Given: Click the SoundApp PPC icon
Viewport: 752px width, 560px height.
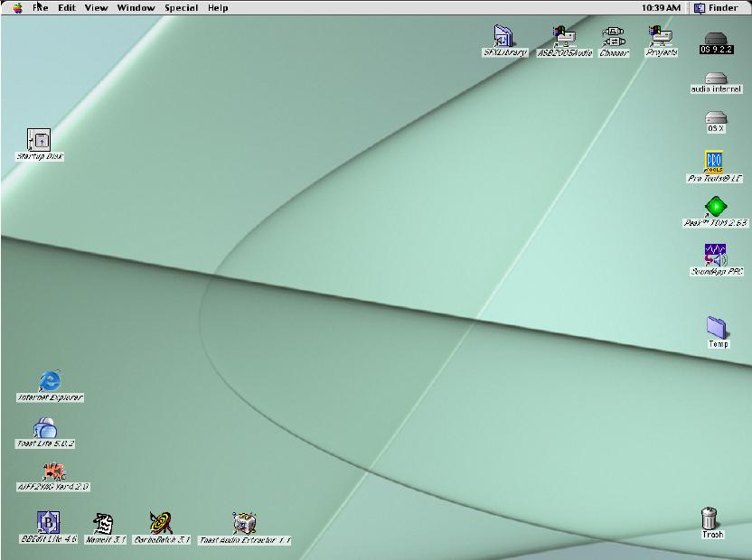Looking at the screenshot, I should [x=715, y=255].
